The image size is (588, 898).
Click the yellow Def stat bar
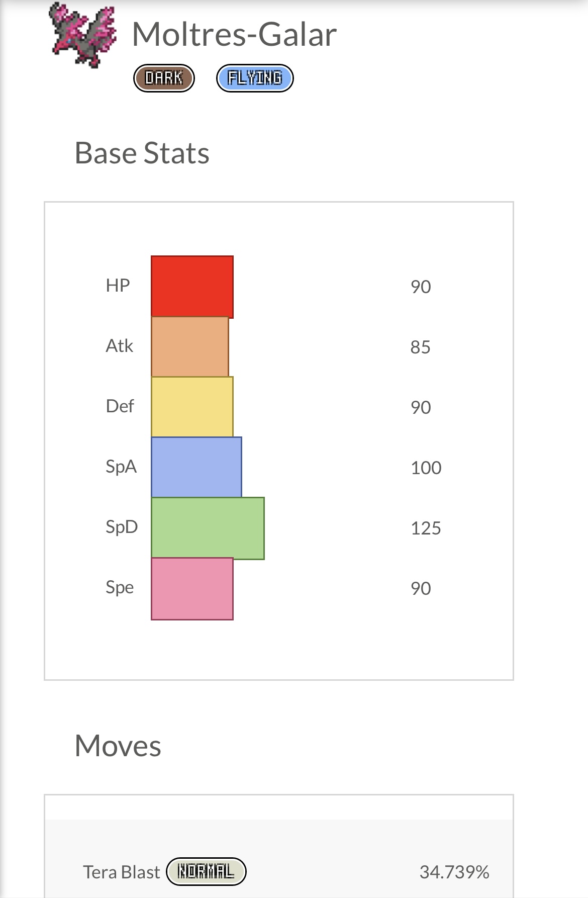pos(192,407)
